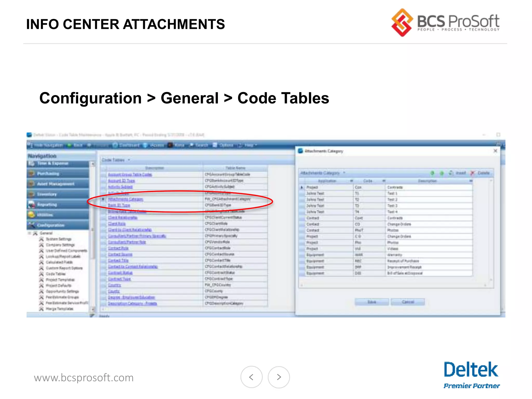The width and height of the screenshot is (532, 399).
Task: Open the Contact Source link
Action: (120, 254)
